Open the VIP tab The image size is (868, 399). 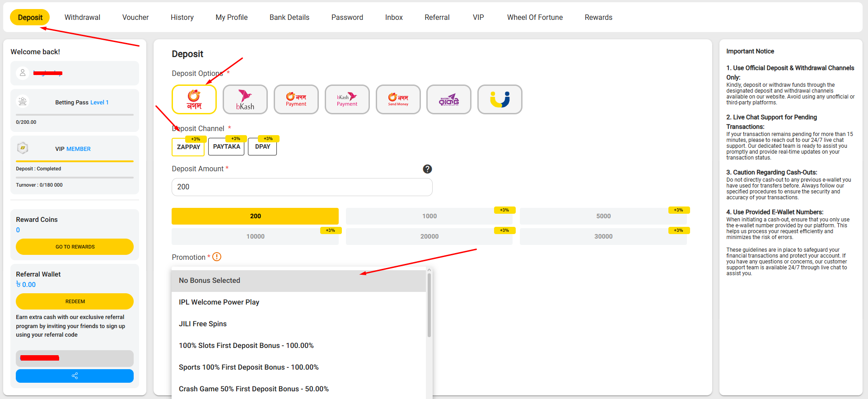[478, 17]
